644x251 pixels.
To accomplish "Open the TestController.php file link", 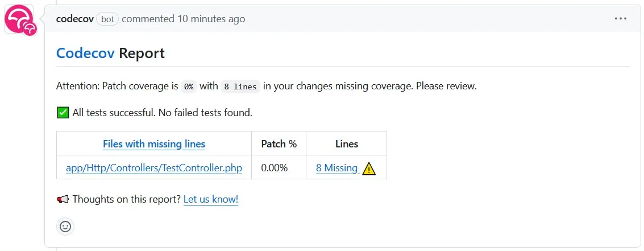I will pos(154,168).
